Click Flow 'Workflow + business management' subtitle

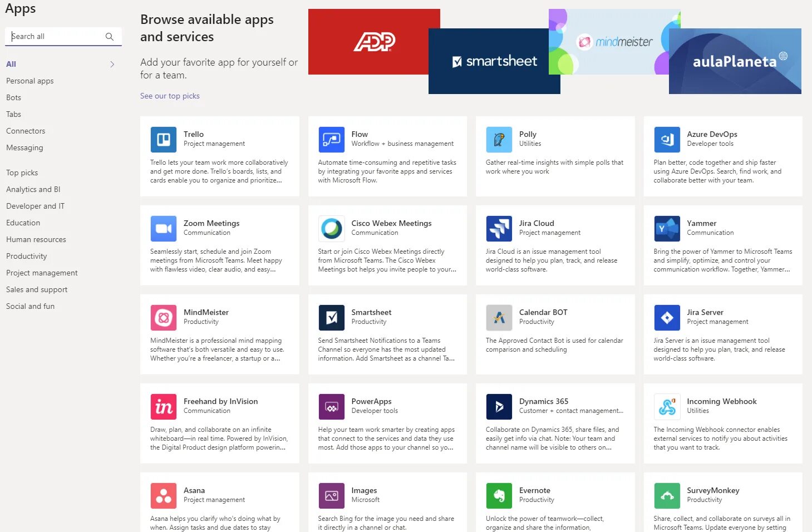[402, 144]
